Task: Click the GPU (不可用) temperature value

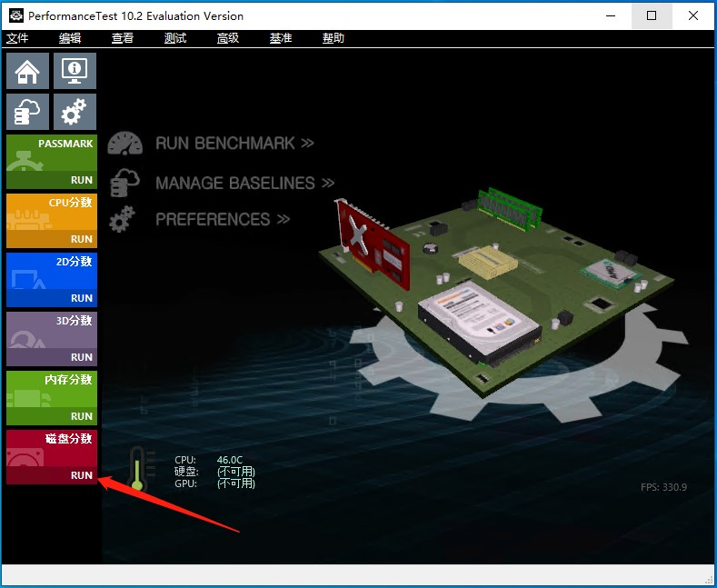Action: (x=236, y=483)
